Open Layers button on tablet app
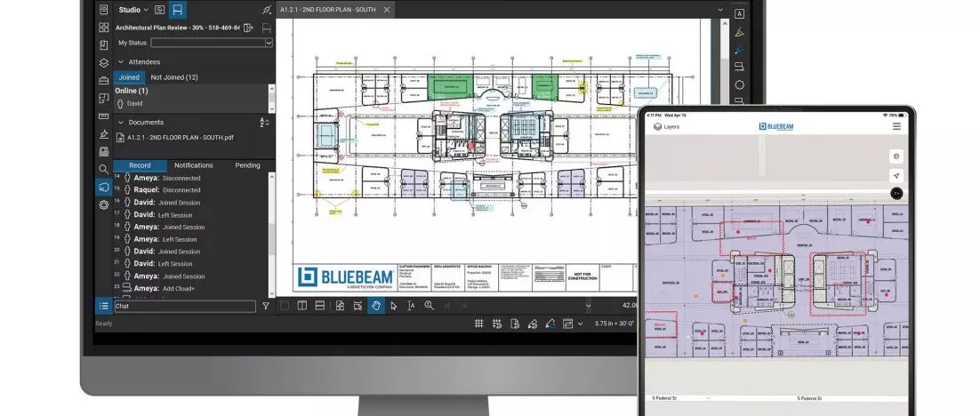980x416 pixels. (x=667, y=127)
